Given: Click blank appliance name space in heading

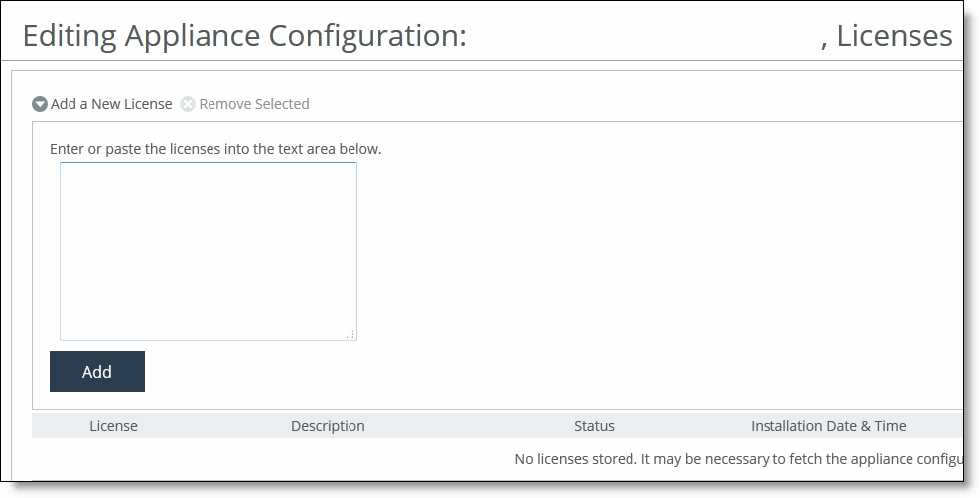Looking at the screenshot, I should coord(643,36).
